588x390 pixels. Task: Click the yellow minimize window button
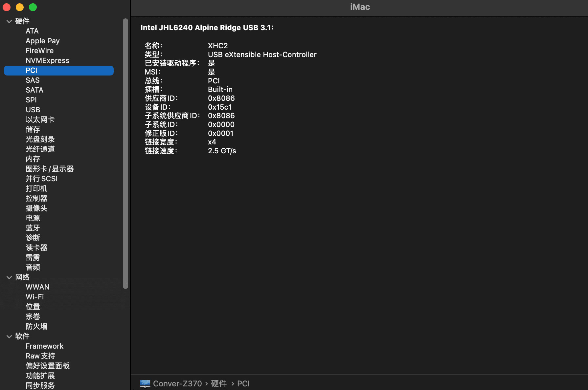coord(20,7)
